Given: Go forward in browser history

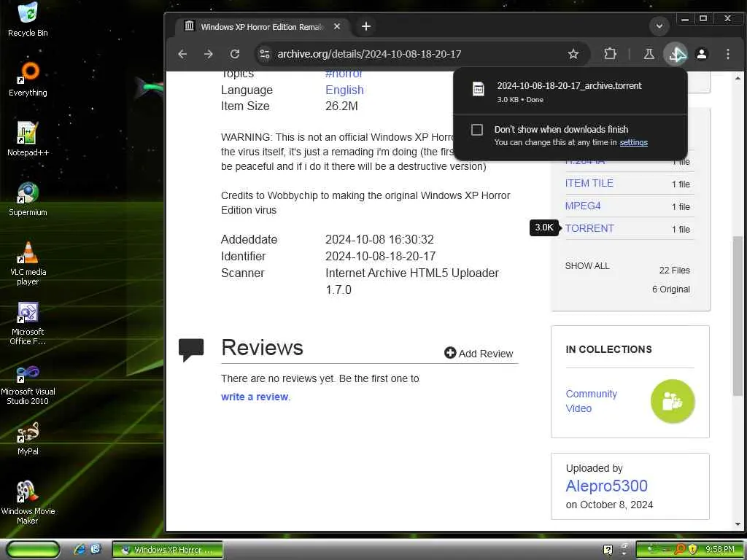Looking at the screenshot, I should point(208,54).
